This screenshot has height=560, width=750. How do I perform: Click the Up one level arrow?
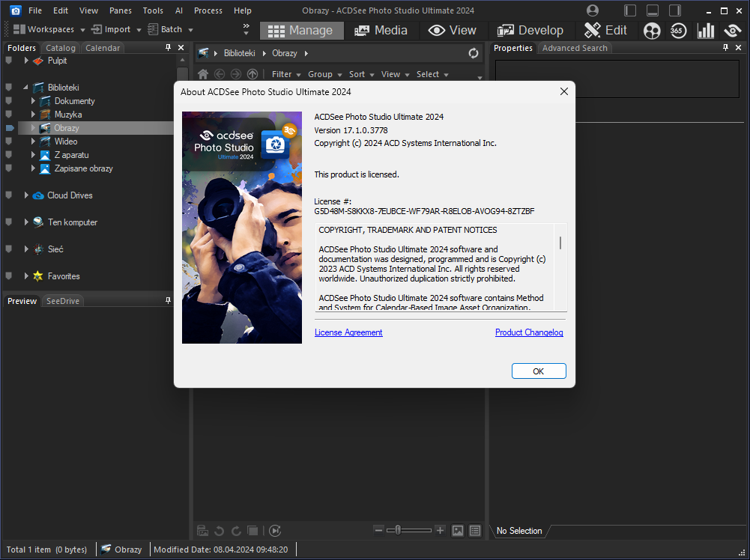pos(252,74)
